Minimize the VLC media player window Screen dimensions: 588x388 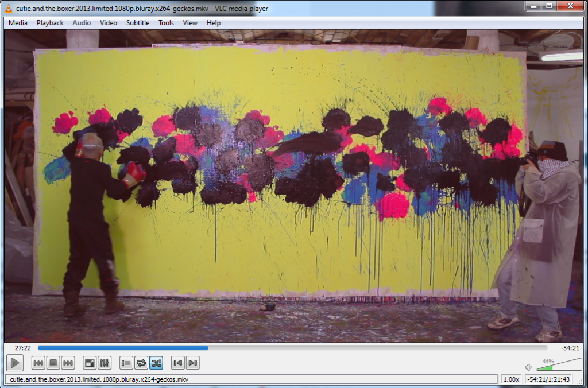533,6
